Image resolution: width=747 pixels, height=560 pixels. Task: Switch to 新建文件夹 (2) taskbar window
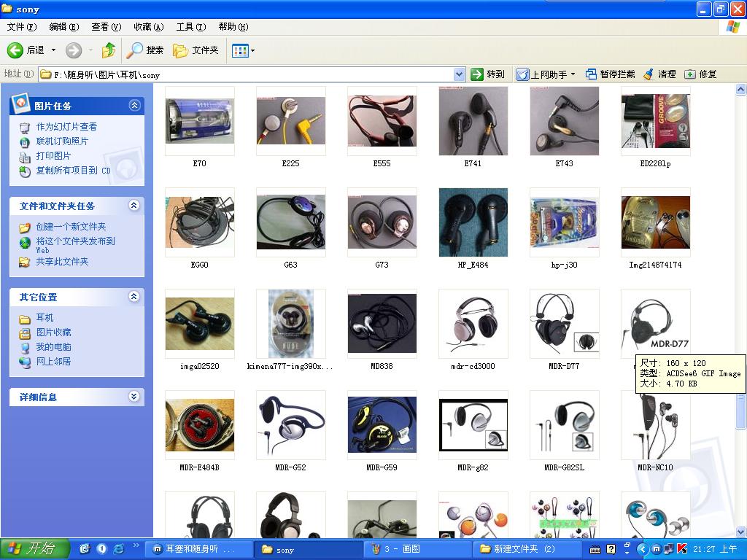527,549
